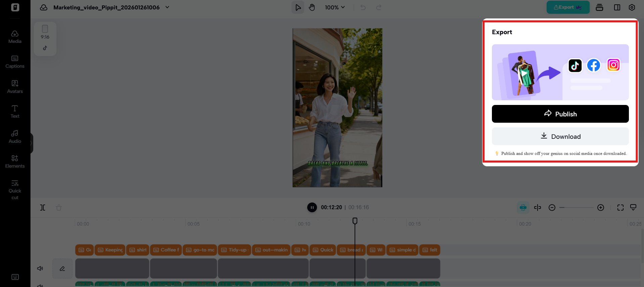Open the Audio panel
Screen dimensions: 644x287
(15, 137)
